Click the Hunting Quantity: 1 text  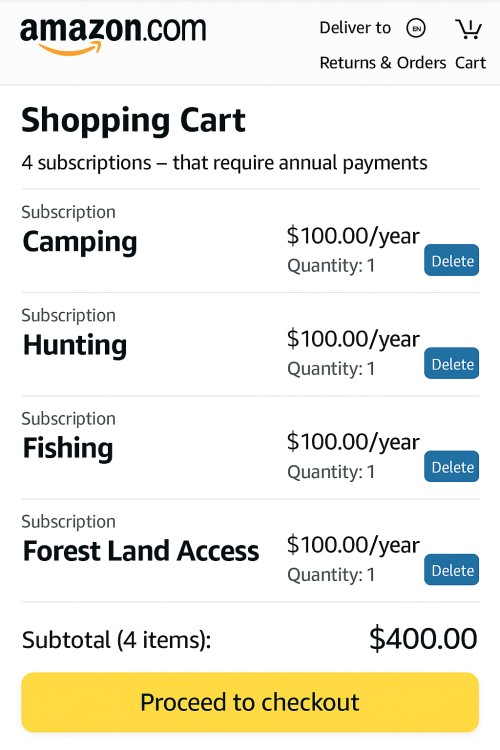pos(331,369)
